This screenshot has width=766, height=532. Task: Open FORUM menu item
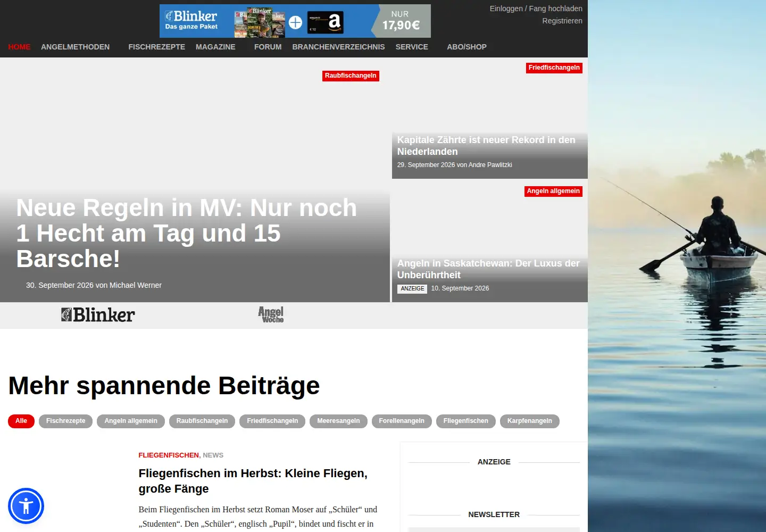[x=268, y=47]
